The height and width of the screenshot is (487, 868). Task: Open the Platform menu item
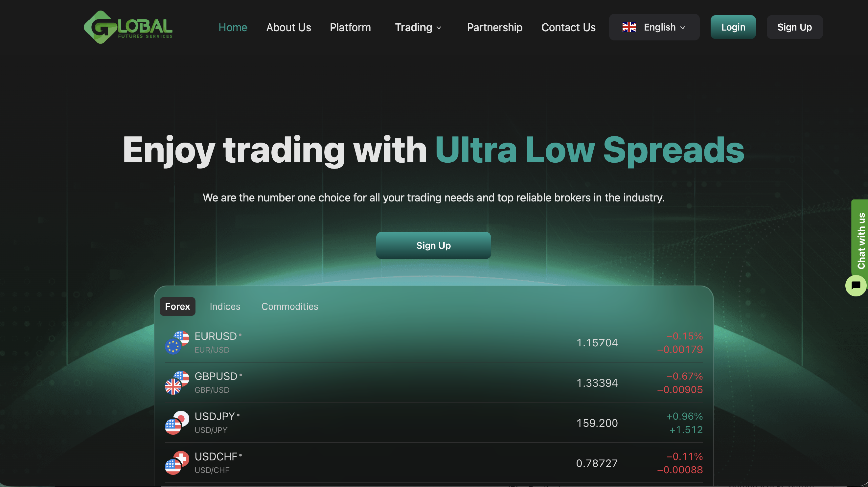click(350, 27)
